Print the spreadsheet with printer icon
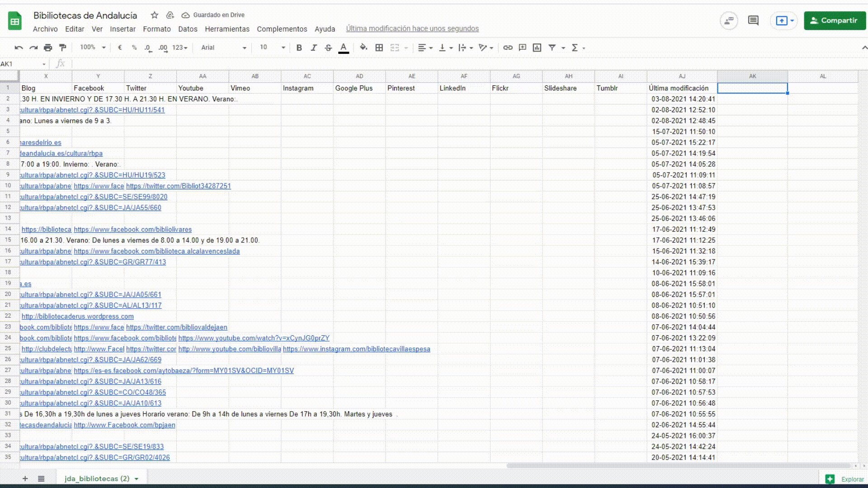 tap(48, 47)
